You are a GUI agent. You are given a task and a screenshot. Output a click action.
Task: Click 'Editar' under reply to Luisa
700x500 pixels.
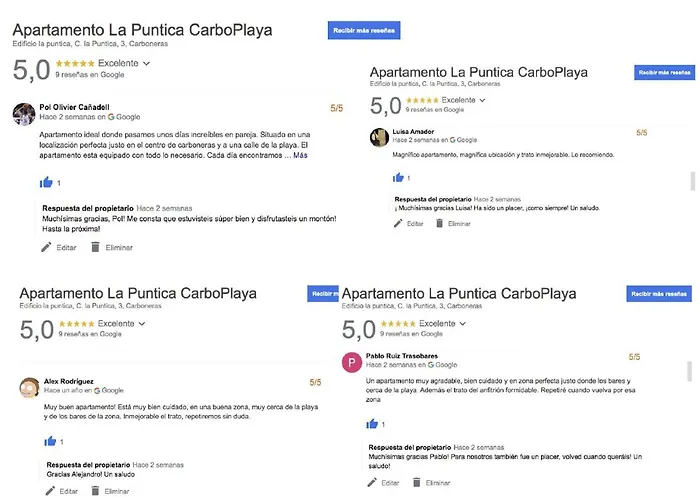coord(415,224)
